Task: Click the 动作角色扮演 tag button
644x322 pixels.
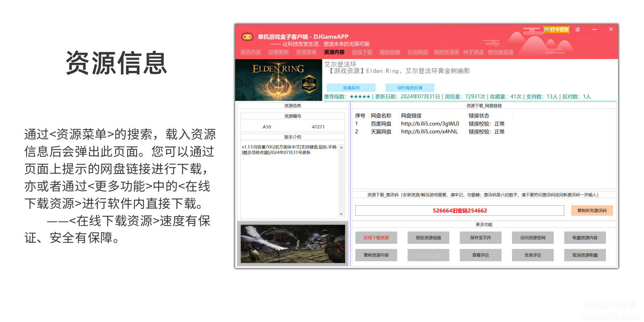Action: [410, 88]
